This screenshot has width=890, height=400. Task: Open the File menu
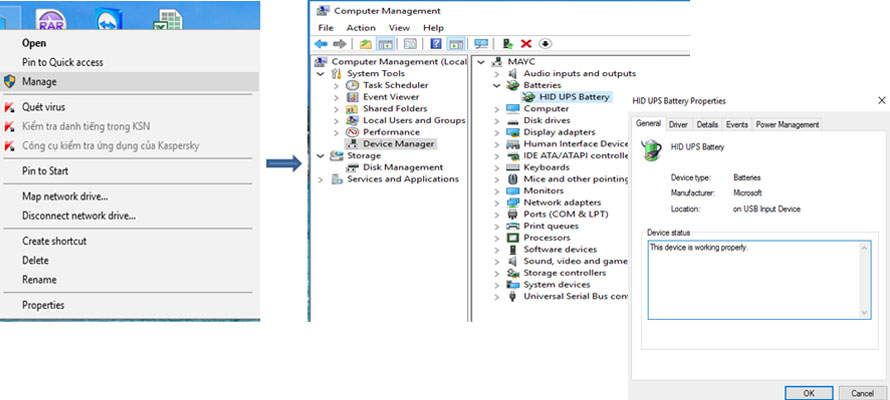(326, 27)
